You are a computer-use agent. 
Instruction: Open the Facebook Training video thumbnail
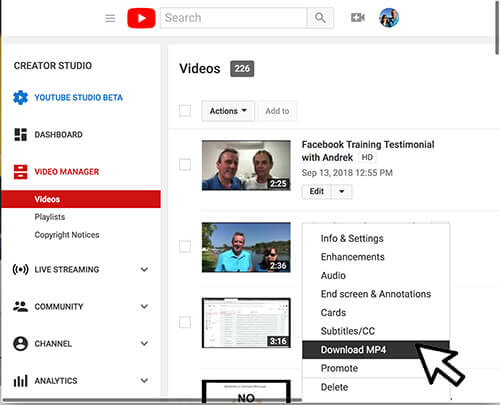tap(246, 165)
